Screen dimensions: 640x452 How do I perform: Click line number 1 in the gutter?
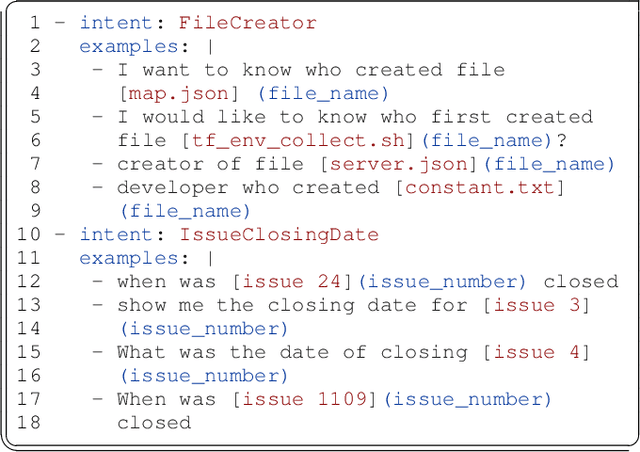34,23
